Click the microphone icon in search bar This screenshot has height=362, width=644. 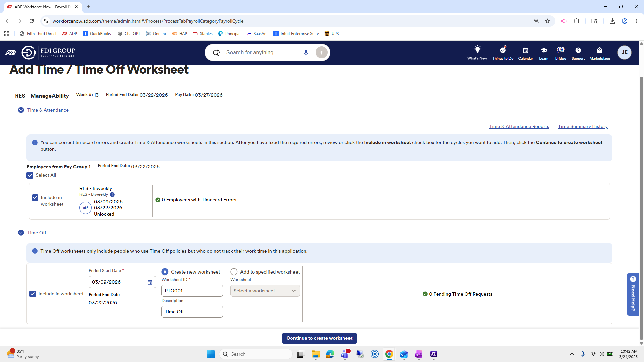click(306, 53)
